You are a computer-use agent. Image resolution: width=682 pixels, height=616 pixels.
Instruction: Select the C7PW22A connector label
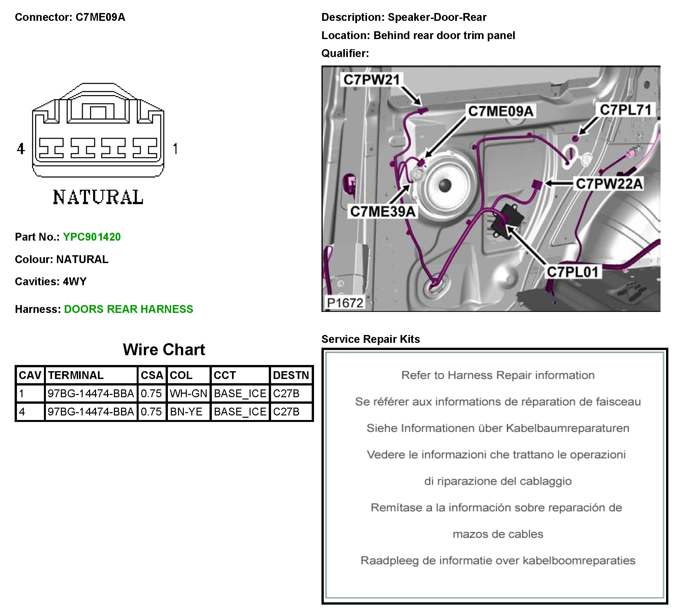click(x=609, y=184)
